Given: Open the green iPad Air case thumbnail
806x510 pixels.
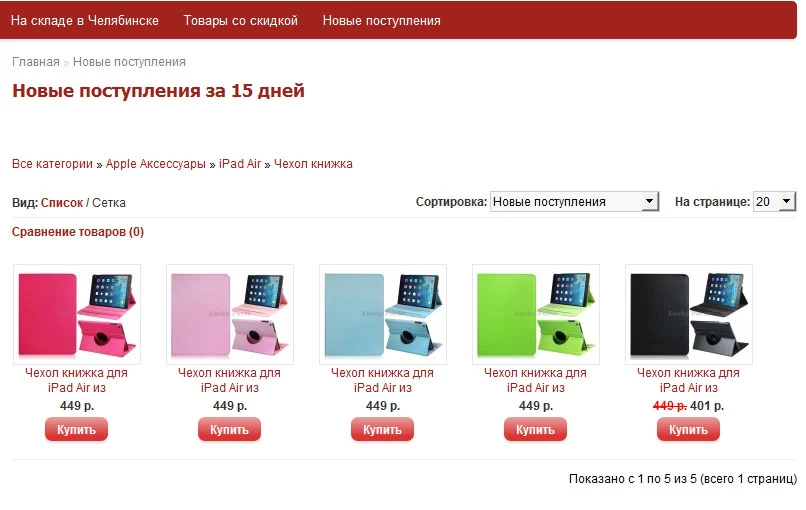Looking at the screenshot, I should [x=536, y=314].
